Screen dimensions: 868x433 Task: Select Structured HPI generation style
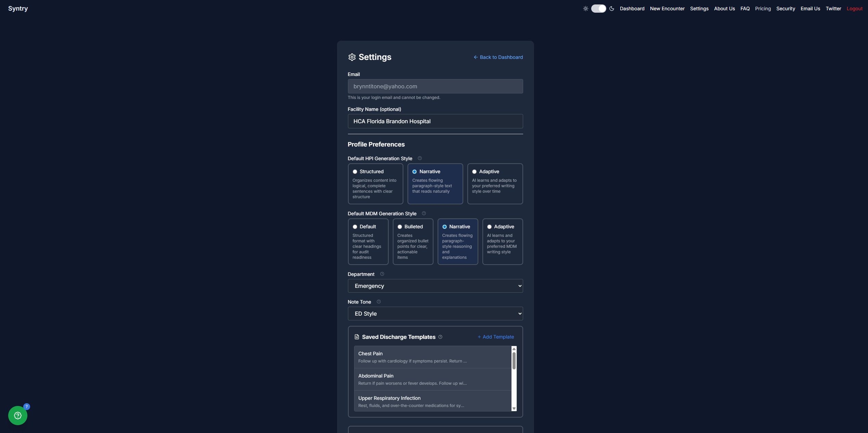[x=375, y=184]
